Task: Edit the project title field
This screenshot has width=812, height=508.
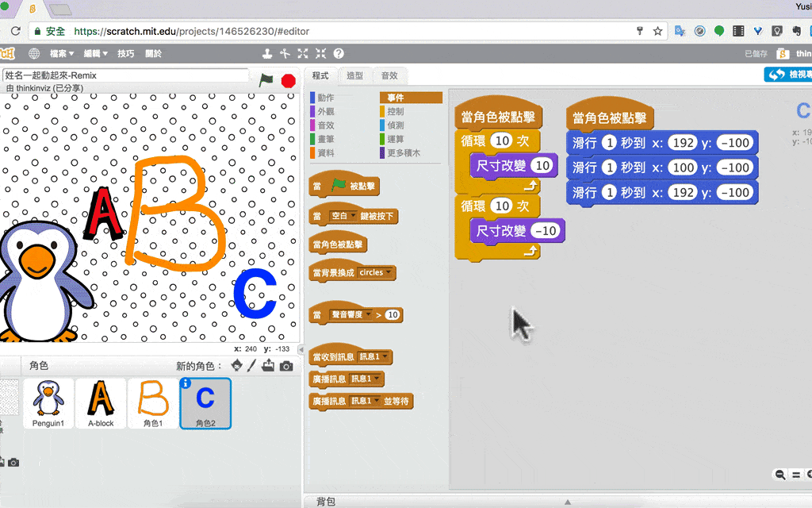Action: tap(125, 75)
